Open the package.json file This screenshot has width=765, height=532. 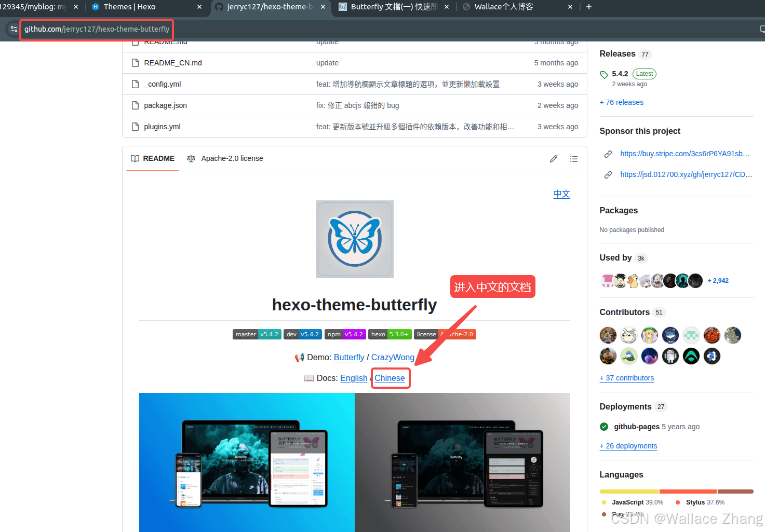(x=165, y=105)
